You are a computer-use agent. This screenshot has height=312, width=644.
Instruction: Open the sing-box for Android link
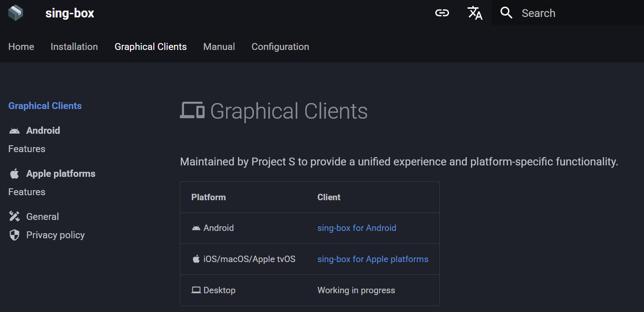357,228
